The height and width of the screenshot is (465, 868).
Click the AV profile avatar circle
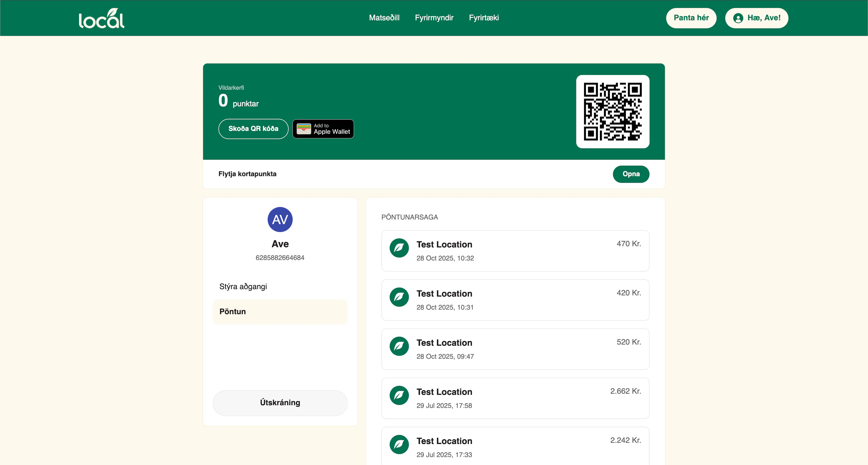click(280, 220)
